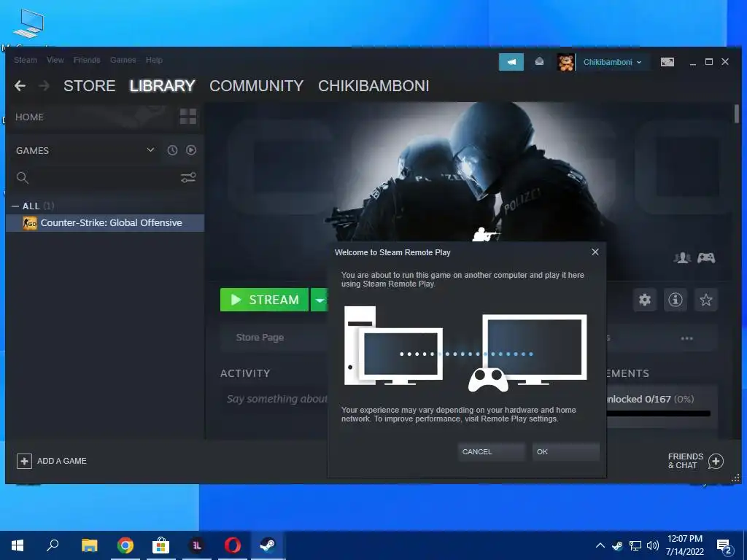747x560 pixels.
Task: Collapse the ALL games category
Action: tap(15, 206)
